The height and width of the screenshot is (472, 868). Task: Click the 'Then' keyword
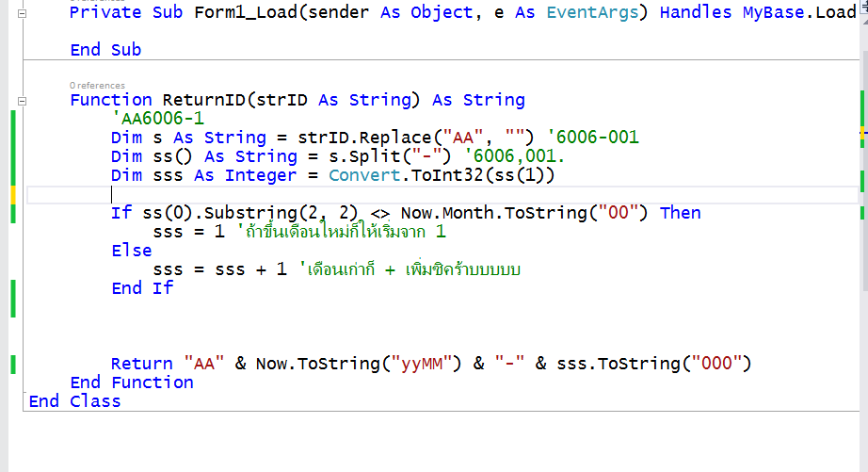click(681, 213)
